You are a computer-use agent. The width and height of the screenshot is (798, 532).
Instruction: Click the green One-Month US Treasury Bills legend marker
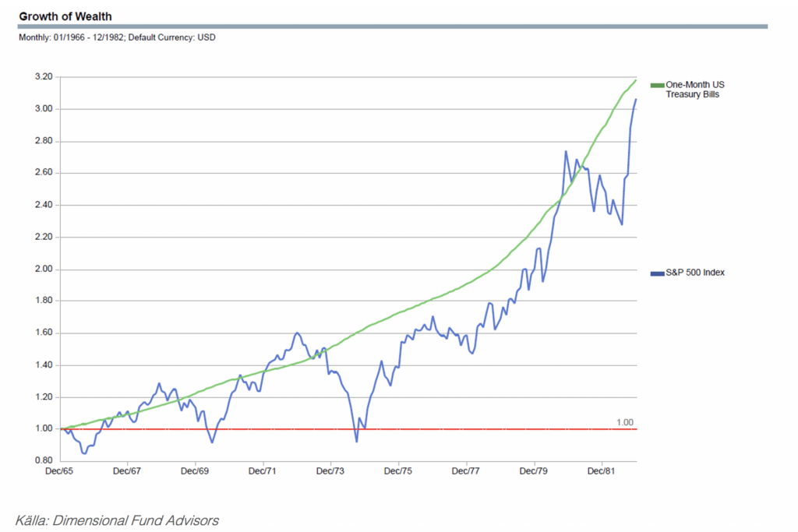654,84
